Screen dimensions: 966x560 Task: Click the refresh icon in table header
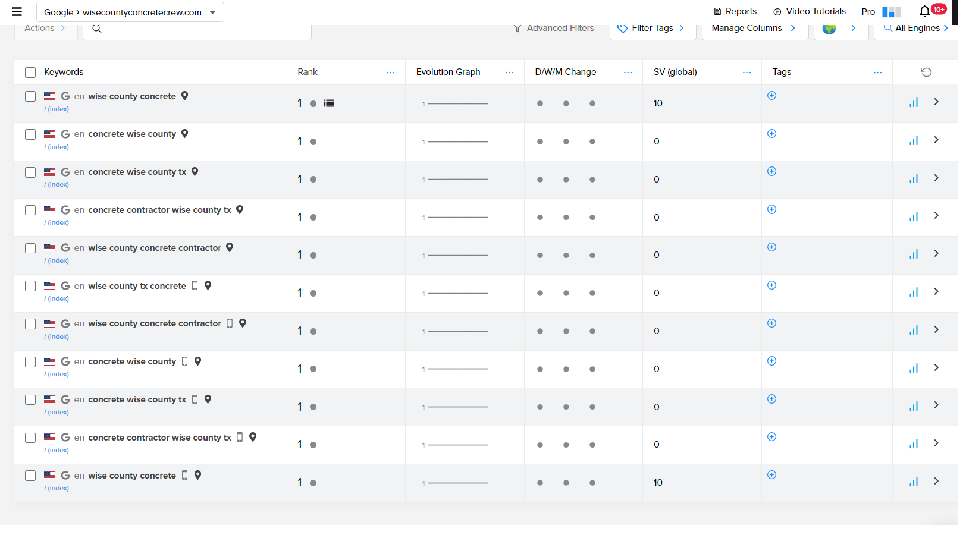926,72
